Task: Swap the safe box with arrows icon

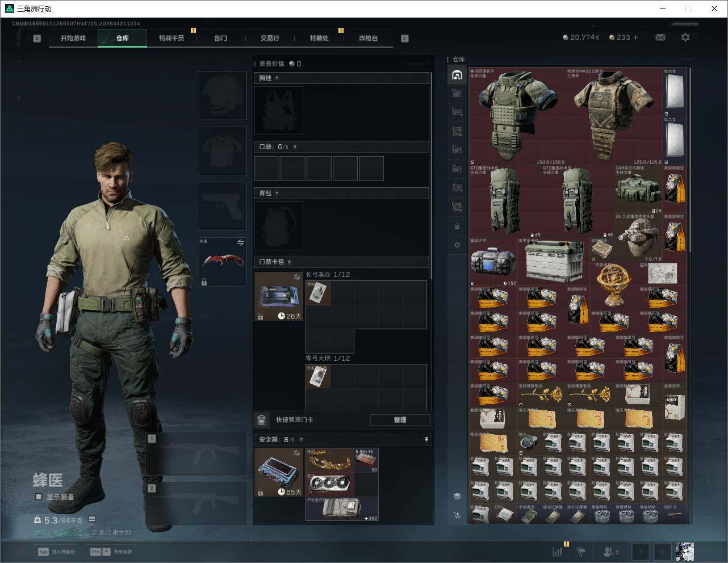Action: coord(296,453)
